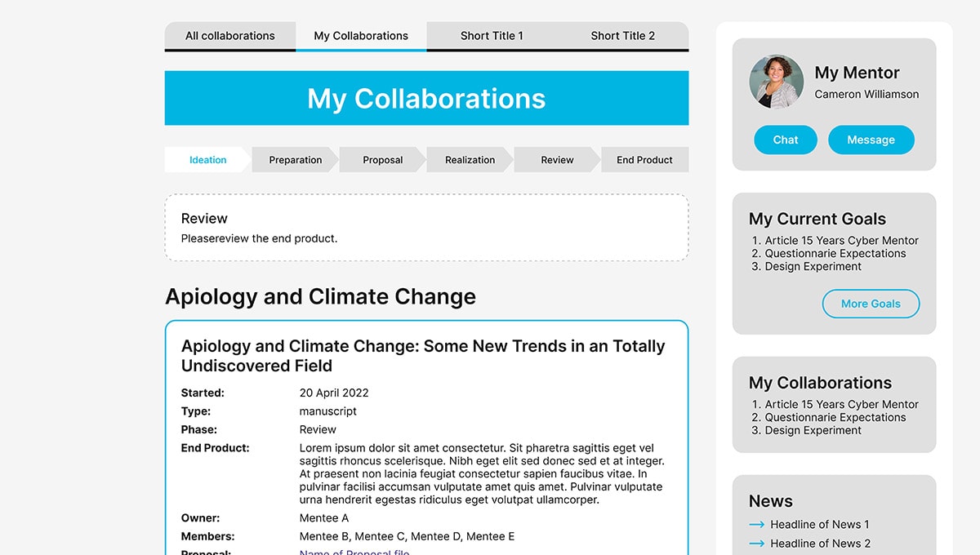Jump to the Preparation phase step
The image size is (980, 555).
point(296,160)
